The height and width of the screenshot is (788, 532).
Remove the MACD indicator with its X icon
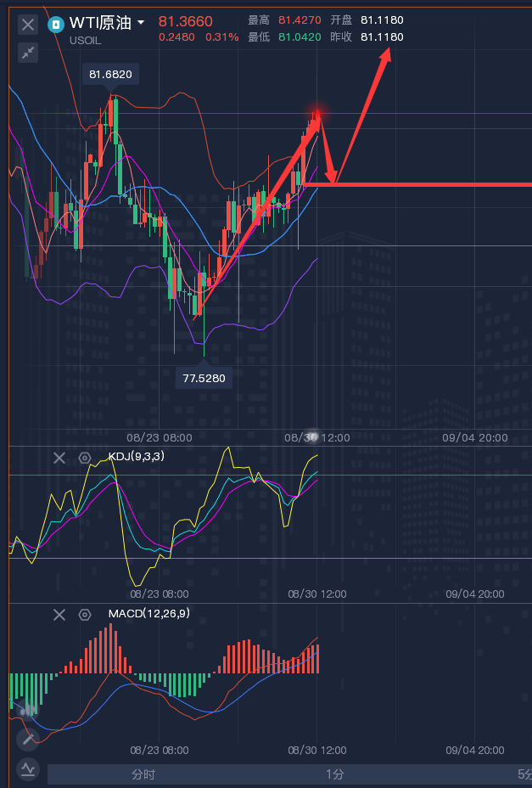(59, 615)
